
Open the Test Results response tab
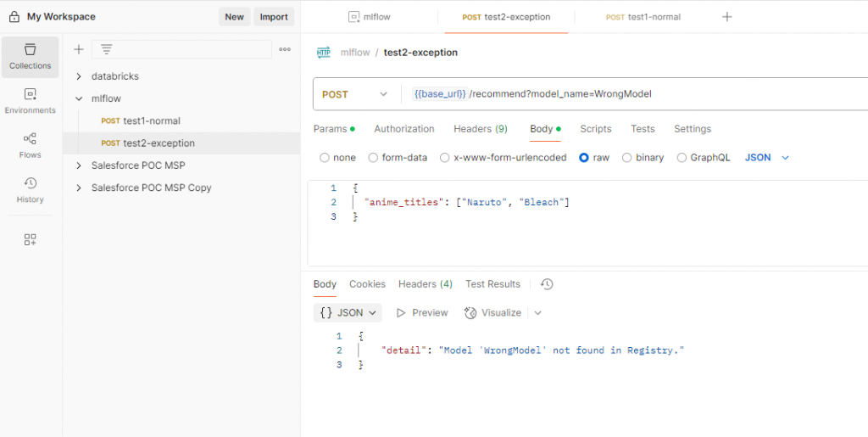coord(492,284)
